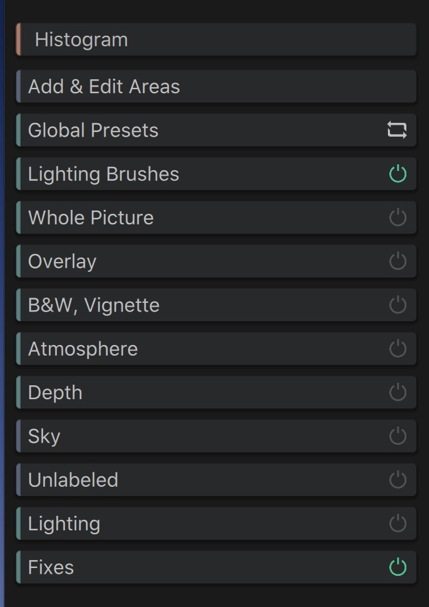Image resolution: width=429 pixels, height=607 pixels.
Task: Open the Lighting Brushes section
Action: pos(216,174)
